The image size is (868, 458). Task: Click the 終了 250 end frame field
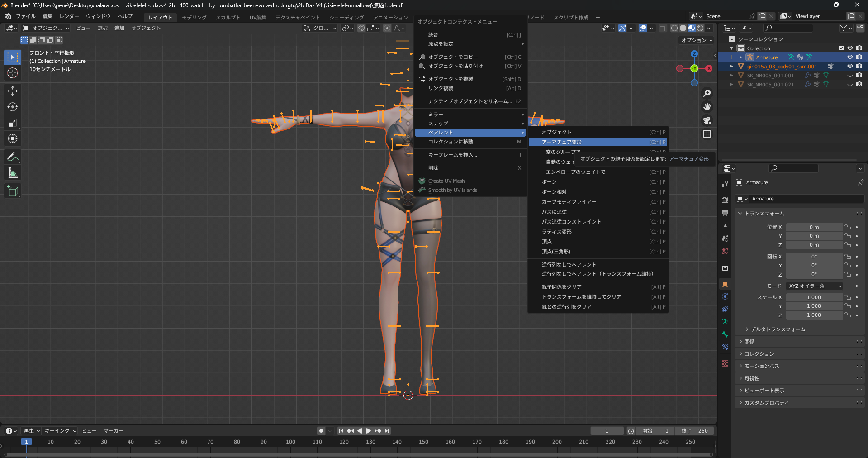694,431
